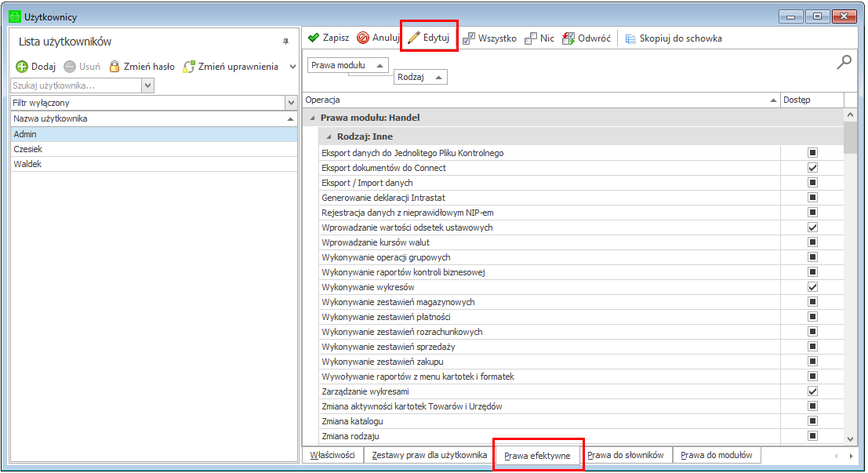Open the Filtr wyłączony dropdown
Image resolution: width=868 pixels, height=473 pixels.
[291, 103]
